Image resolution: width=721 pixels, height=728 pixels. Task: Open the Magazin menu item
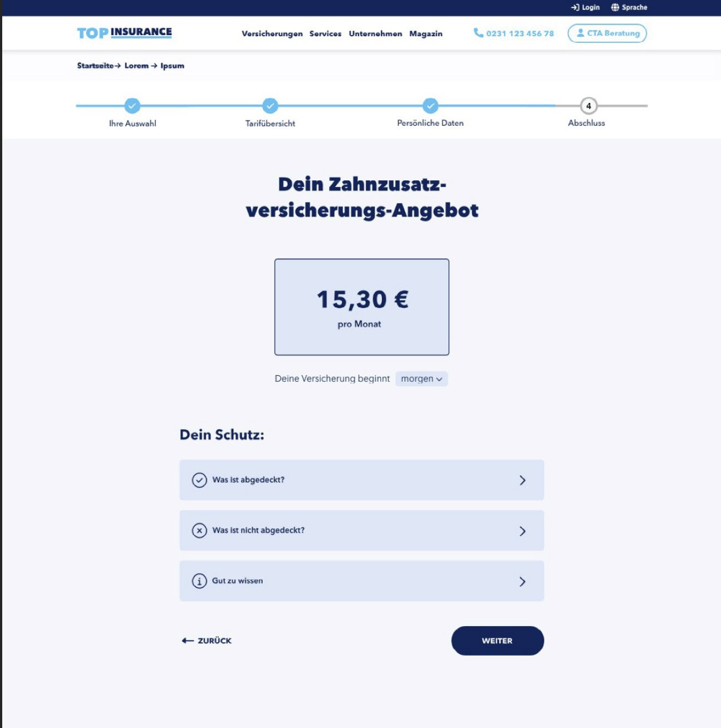tap(425, 33)
